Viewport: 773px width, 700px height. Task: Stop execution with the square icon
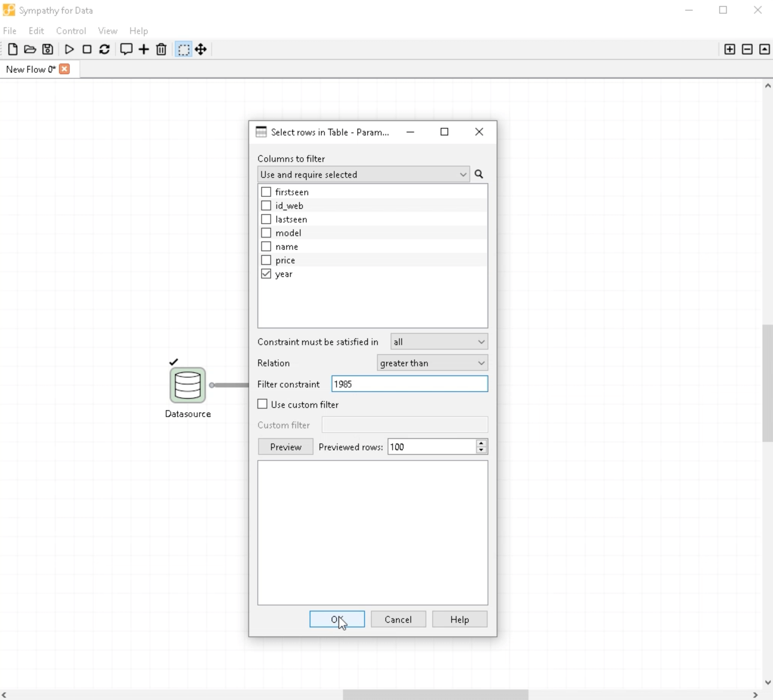(x=87, y=49)
